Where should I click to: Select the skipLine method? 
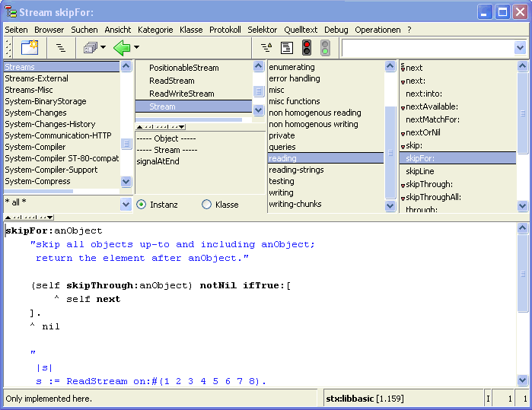click(457, 171)
